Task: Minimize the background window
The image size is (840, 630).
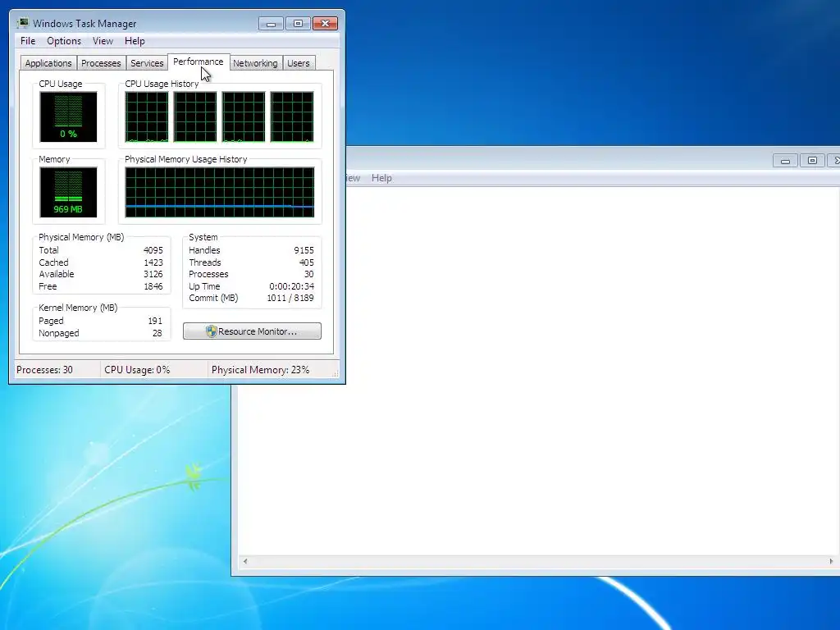Action: 785,160
